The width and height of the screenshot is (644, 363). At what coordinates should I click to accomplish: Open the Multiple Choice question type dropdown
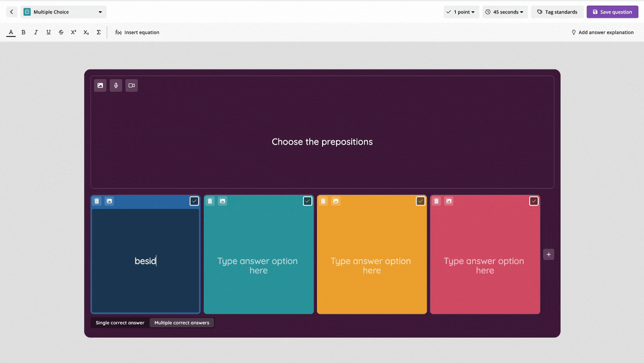(63, 12)
